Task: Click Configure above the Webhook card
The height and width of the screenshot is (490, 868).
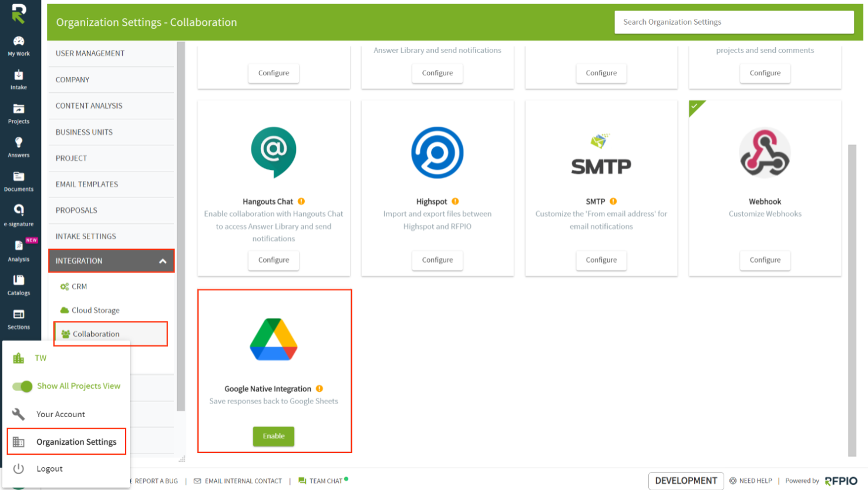Action: (x=765, y=73)
